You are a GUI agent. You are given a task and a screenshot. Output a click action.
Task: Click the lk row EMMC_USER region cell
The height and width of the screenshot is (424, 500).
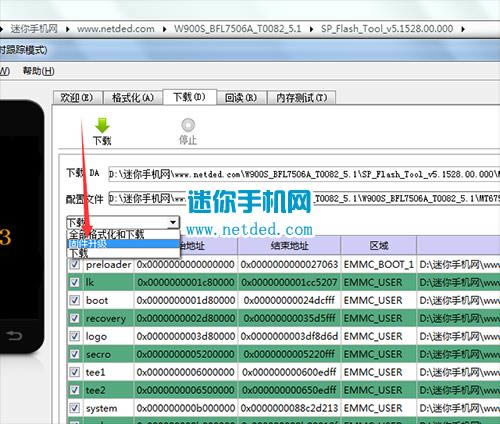pos(379,283)
